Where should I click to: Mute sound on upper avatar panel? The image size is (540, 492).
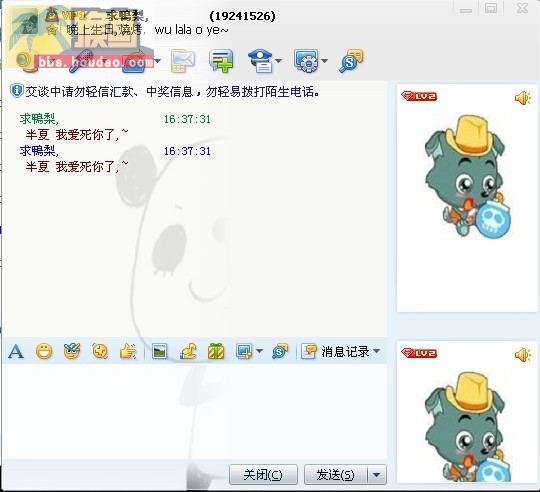[522, 98]
